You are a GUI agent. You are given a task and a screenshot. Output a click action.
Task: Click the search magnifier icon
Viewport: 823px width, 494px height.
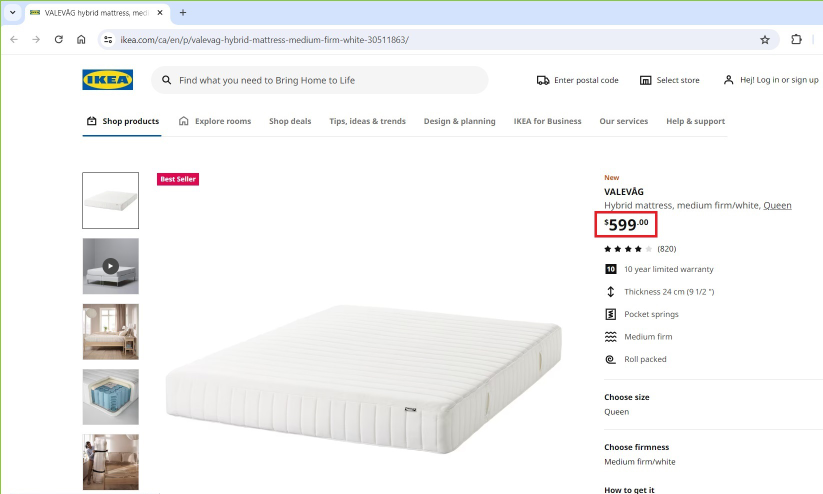tap(167, 80)
